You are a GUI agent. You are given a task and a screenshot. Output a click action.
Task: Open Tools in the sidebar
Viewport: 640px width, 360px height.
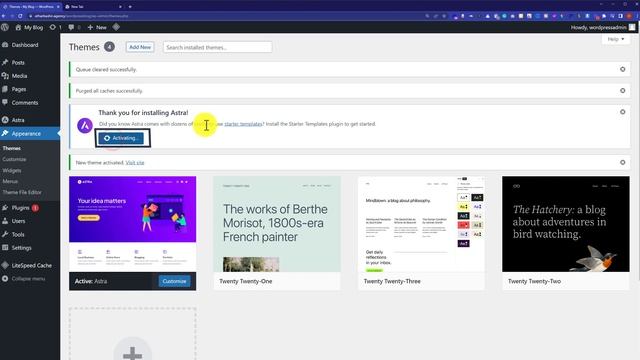pos(18,234)
